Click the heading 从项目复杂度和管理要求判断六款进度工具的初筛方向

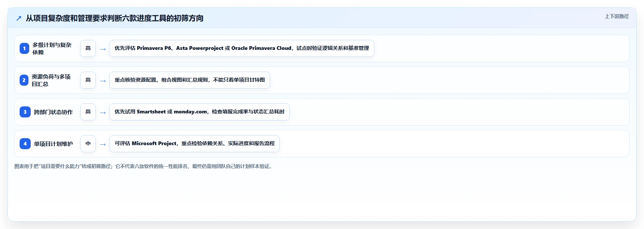click(x=114, y=18)
